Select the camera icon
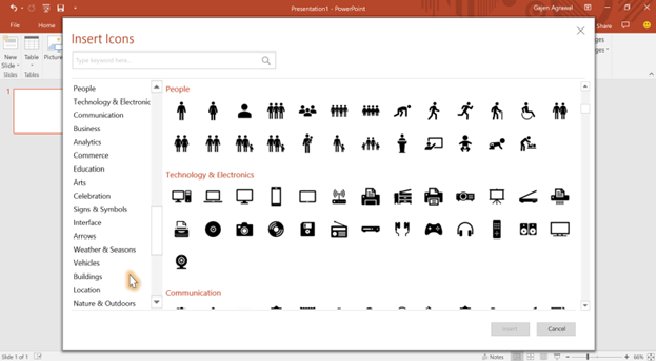The height and width of the screenshot is (361, 656). [x=244, y=229]
